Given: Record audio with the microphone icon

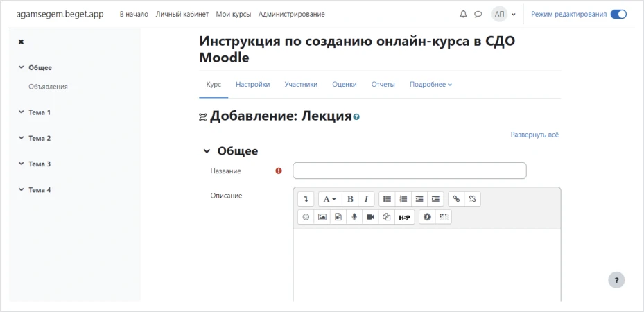Looking at the screenshot, I should 354,217.
